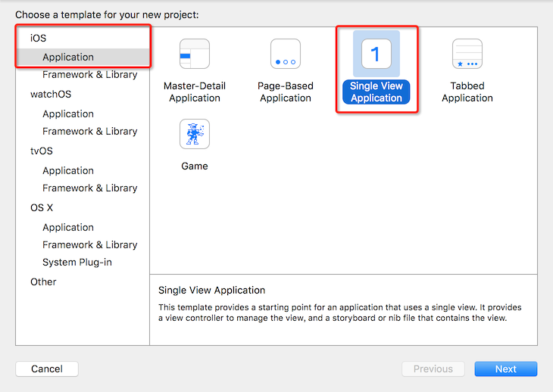Select Application under OS X
This screenshot has width=553, height=392.
coord(68,227)
